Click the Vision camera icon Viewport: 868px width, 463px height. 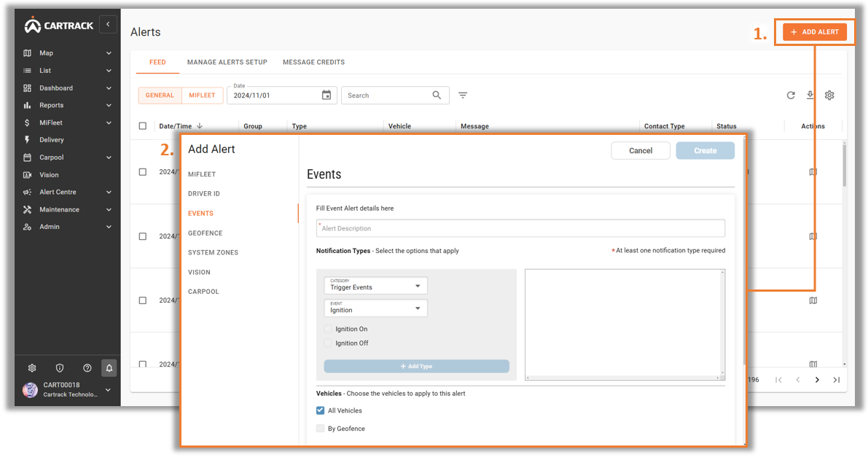[27, 174]
